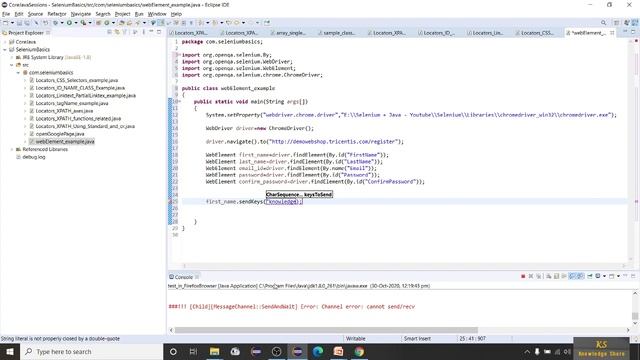
Task: Click the New file icon in toolbar
Action: click(x=5, y=23)
